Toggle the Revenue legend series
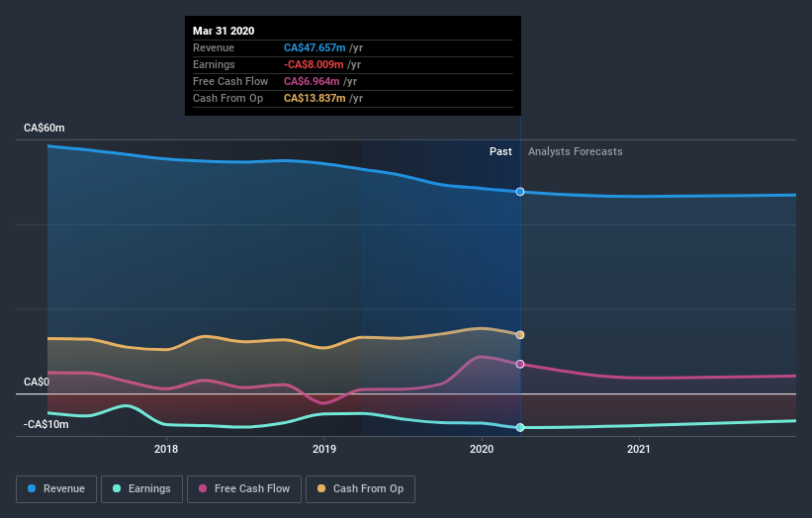This screenshot has height=518, width=812. tap(56, 489)
